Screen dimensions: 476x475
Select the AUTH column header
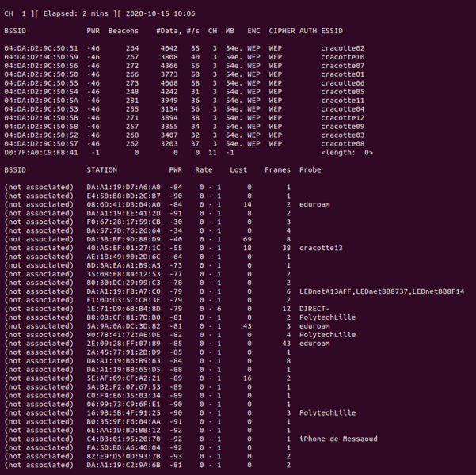tap(308, 31)
